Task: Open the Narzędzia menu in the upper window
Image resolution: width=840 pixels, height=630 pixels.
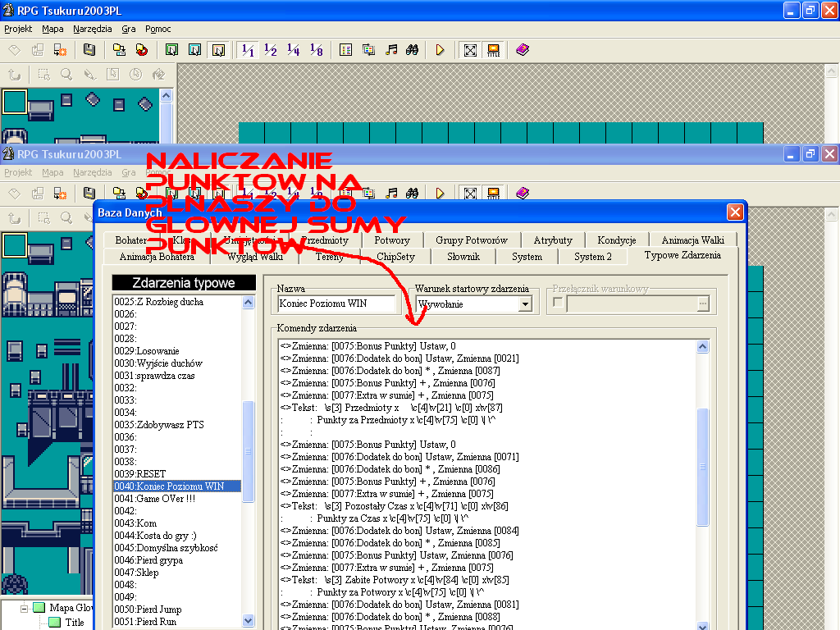Action: point(93,29)
